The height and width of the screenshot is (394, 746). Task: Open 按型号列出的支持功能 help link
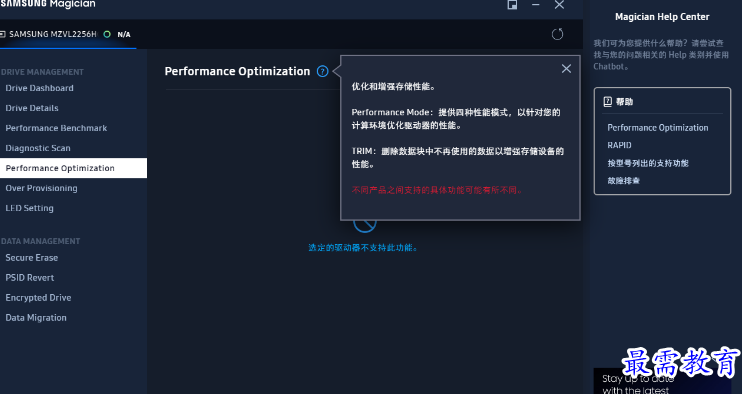[x=648, y=163]
